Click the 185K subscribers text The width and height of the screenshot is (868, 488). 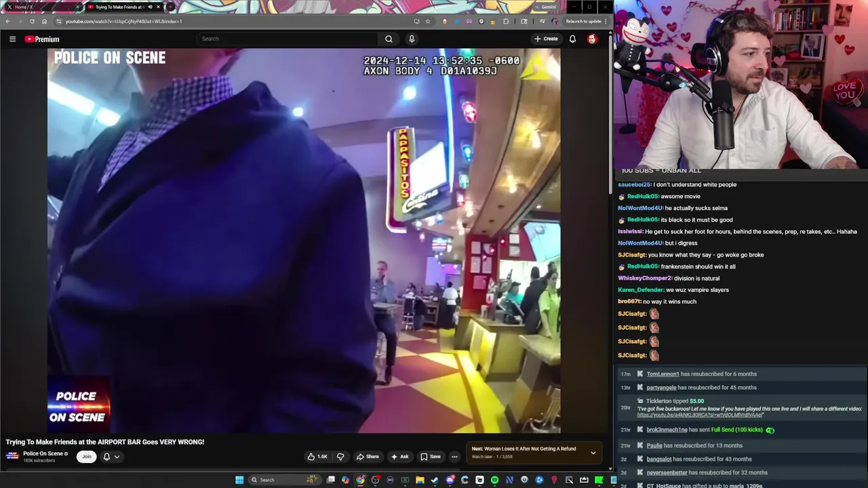click(x=39, y=461)
